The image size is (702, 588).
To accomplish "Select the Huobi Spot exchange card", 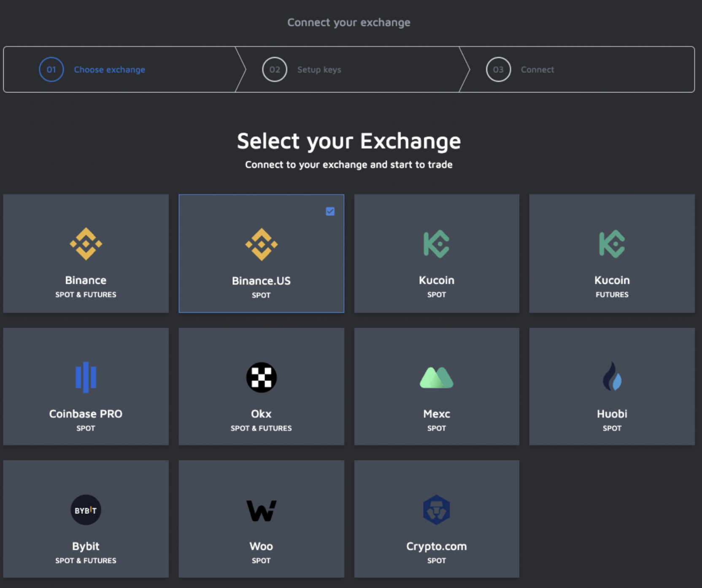I will (x=612, y=386).
